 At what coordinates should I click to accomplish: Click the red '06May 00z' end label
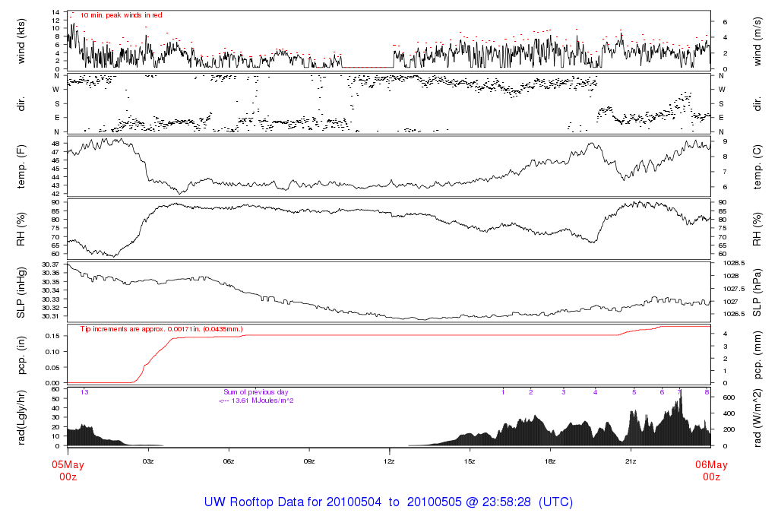[711, 470]
